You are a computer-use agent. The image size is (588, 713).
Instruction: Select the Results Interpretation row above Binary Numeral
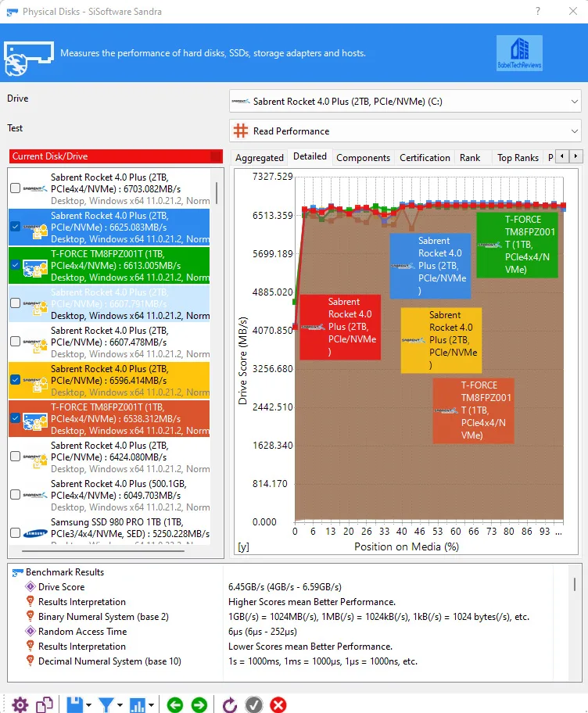pyautogui.click(x=82, y=602)
